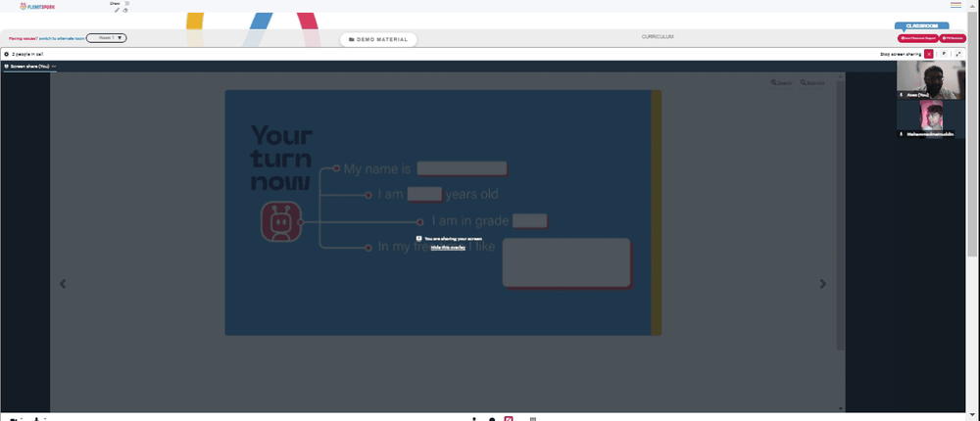Select the eraser tool
The image size is (980, 421).
tap(125, 10)
